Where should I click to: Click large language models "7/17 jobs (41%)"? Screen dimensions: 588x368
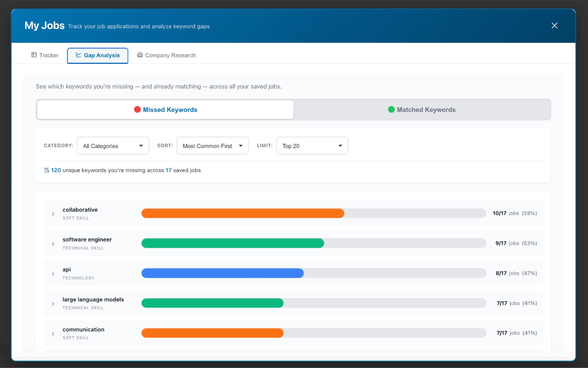tap(517, 303)
